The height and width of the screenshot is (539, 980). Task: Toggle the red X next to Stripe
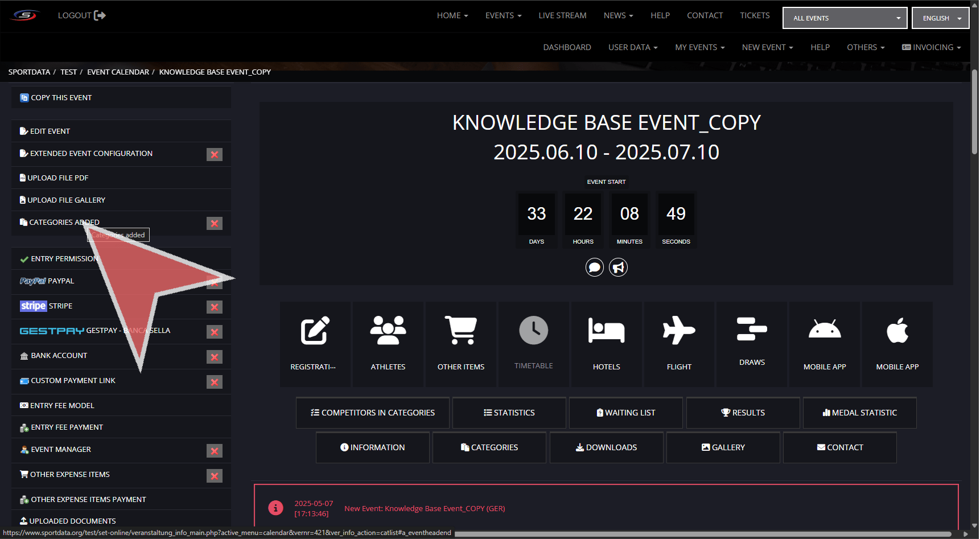pyautogui.click(x=215, y=307)
